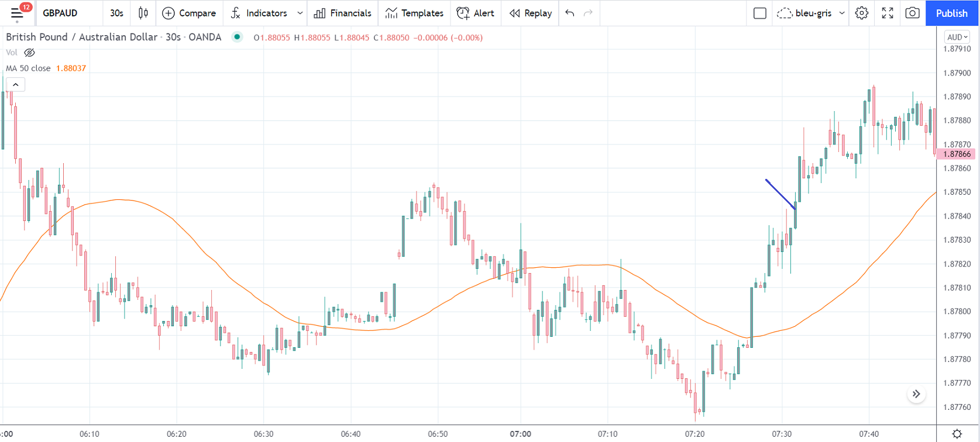Open the bleu-gris layout dropdown

point(842,13)
